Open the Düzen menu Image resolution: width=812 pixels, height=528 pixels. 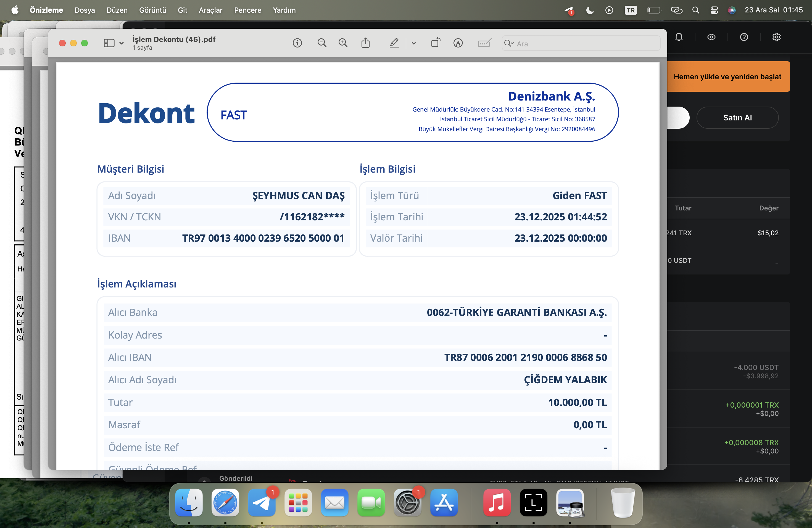click(117, 10)
